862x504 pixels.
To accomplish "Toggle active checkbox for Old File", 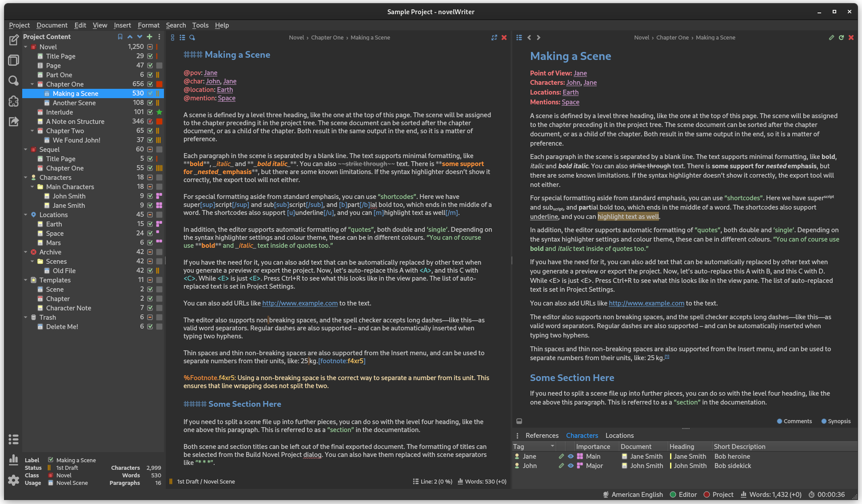I will [150, 271].
